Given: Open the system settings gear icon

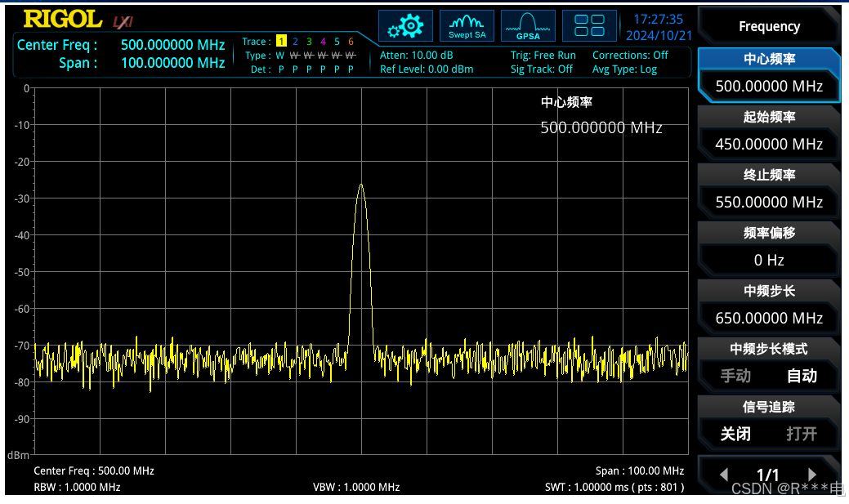Looking at the screenshot, I should tap(405, 25).
